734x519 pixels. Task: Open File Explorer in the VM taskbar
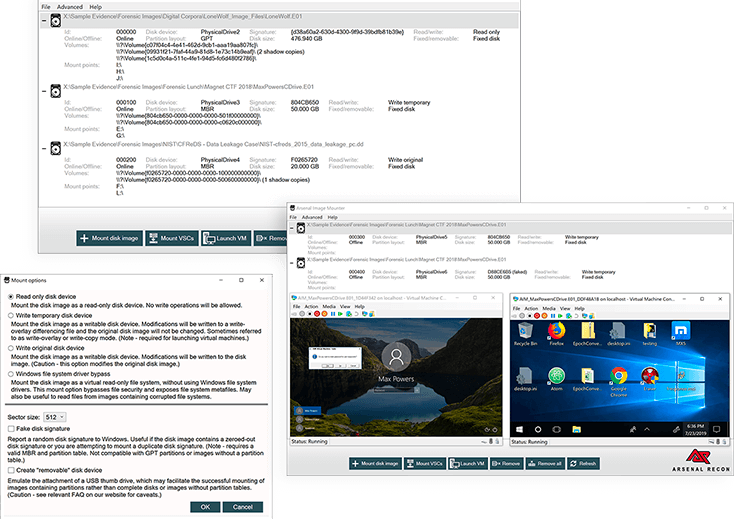(576, 429)
